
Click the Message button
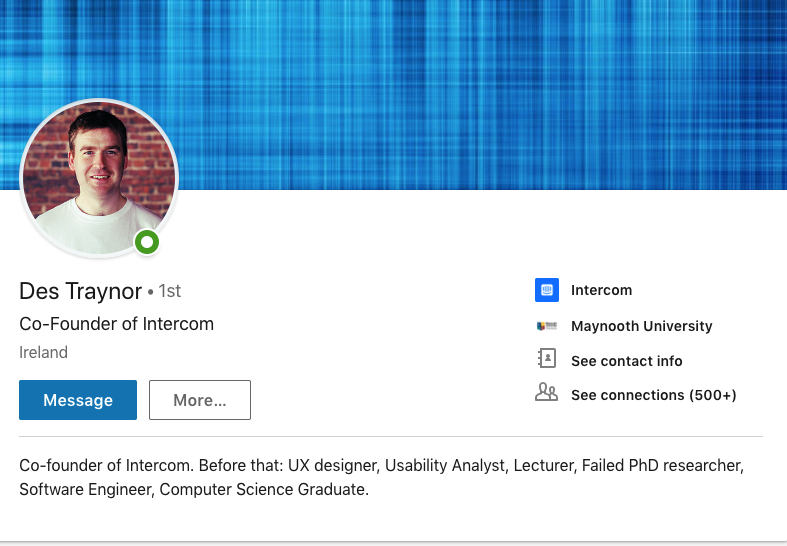pos(78,400)
